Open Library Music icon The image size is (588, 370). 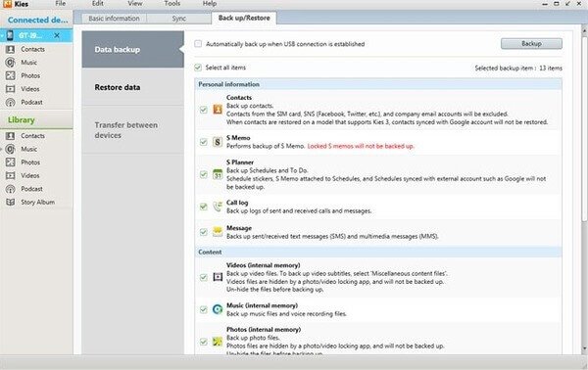coord(11,149)
